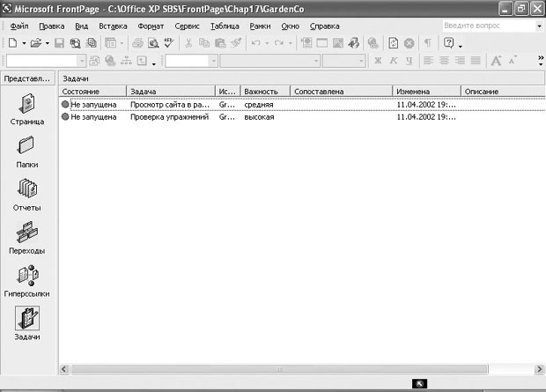
Task: Open the Рамки menu
Action: coord(260,26)
